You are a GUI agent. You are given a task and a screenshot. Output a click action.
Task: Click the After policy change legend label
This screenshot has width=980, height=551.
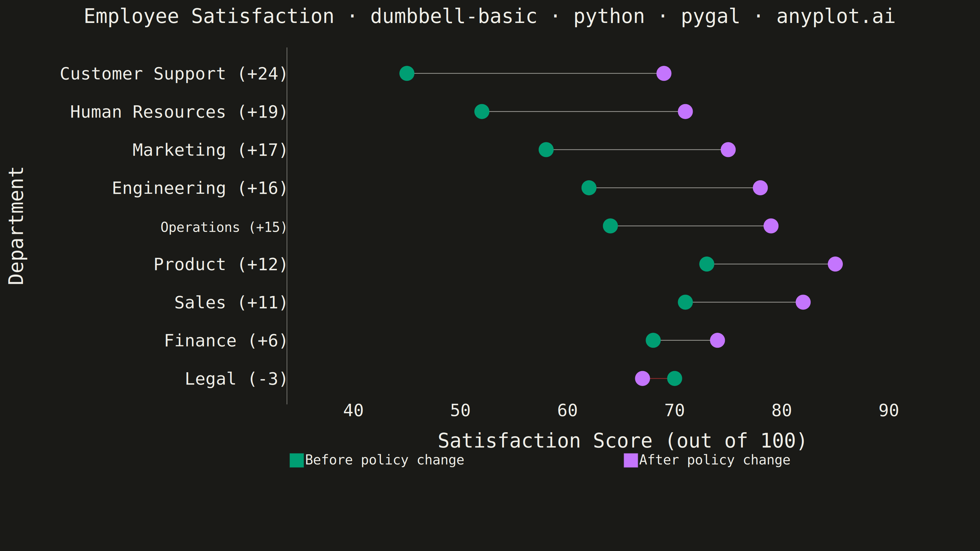point(714,460)
